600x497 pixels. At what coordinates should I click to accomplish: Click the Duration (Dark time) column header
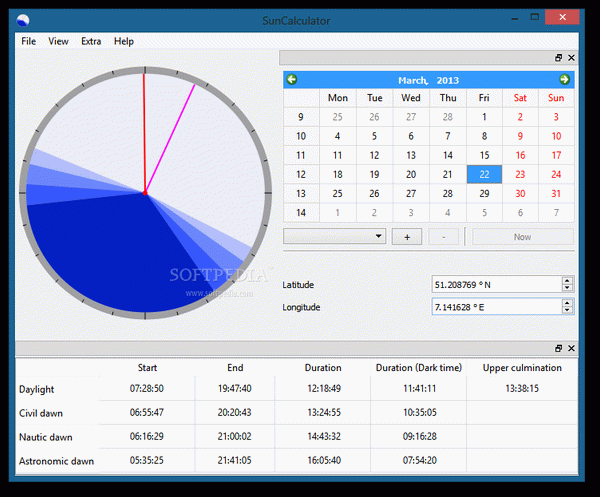point(419,368)
